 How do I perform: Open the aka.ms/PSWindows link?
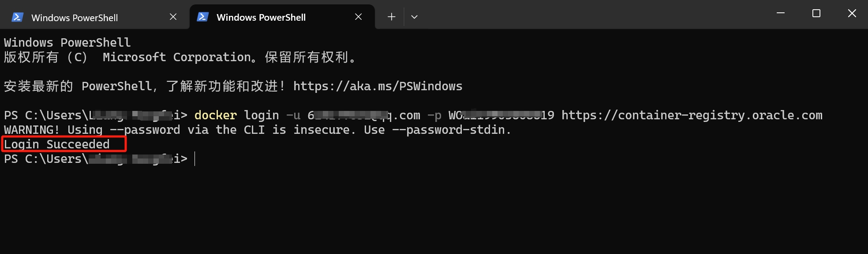click(x=378, y=86)
